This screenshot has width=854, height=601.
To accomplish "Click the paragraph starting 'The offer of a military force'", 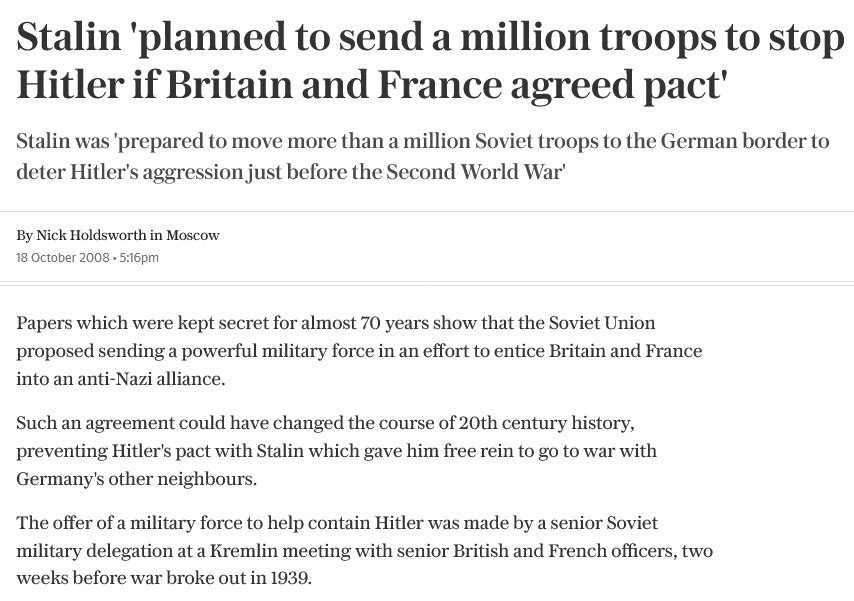I will pos(364,550).
